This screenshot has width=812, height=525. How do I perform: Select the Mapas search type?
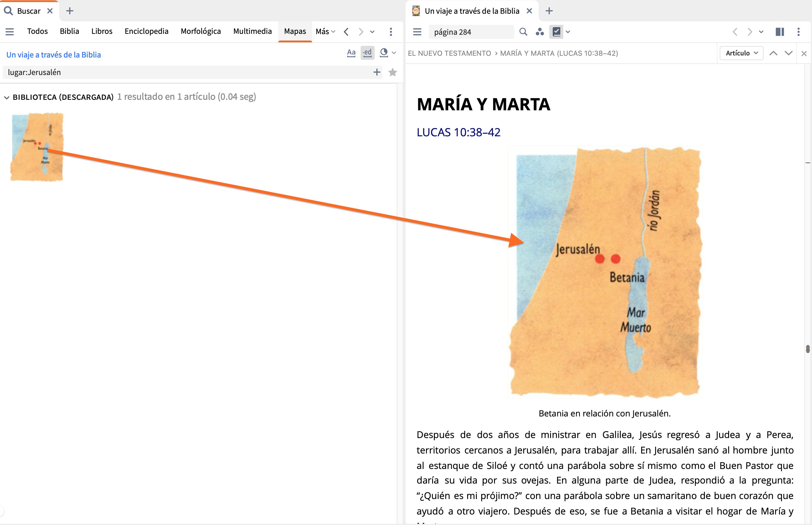tap(295, 31)
